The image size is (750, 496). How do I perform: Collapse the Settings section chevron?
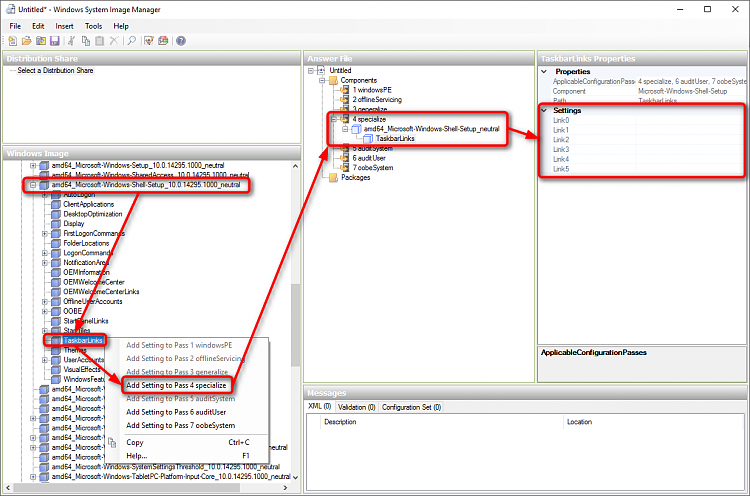point(544,110)
